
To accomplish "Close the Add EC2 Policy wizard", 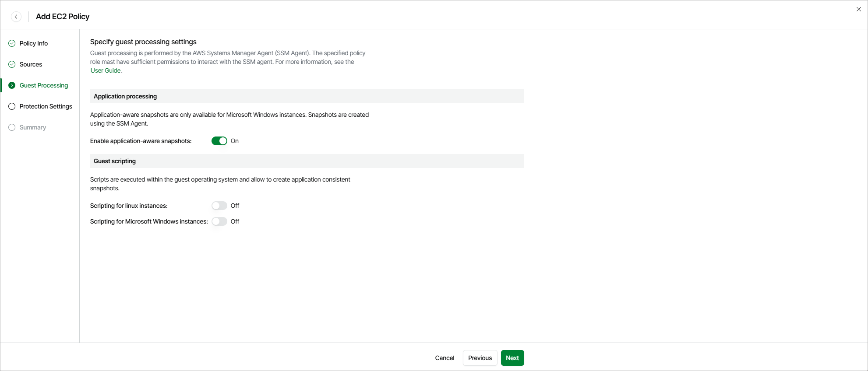I will coord(858,9).
